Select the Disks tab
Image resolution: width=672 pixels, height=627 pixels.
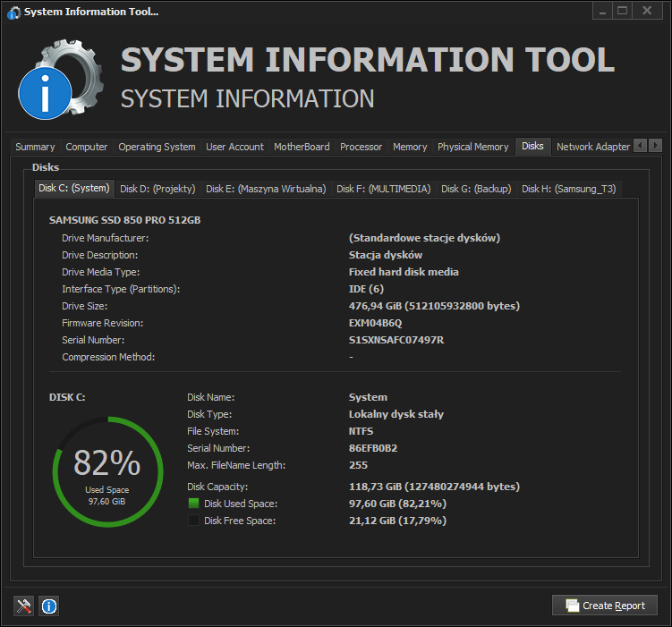tap(532, 146)
